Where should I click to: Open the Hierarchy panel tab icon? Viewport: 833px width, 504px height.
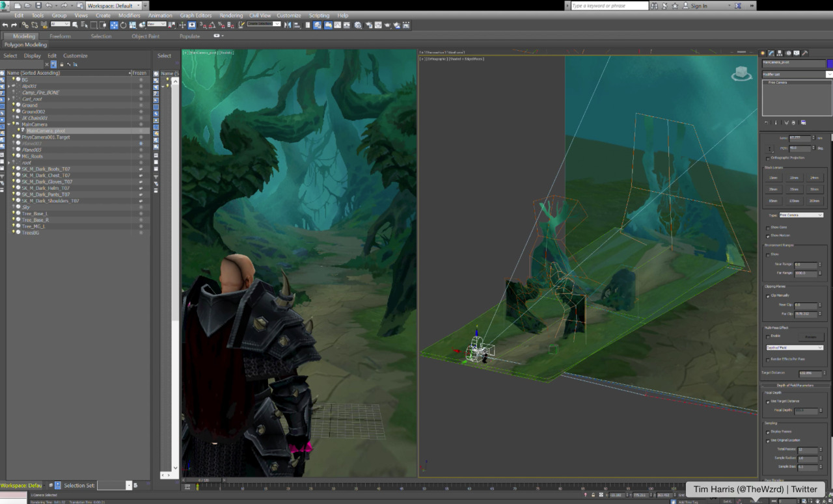pos(780,53)
